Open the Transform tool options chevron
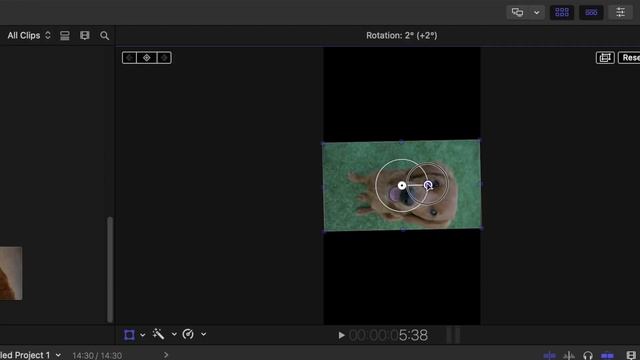Image resolution: width=640 pixels, height=360 pixels. click(x=142, y=335)
